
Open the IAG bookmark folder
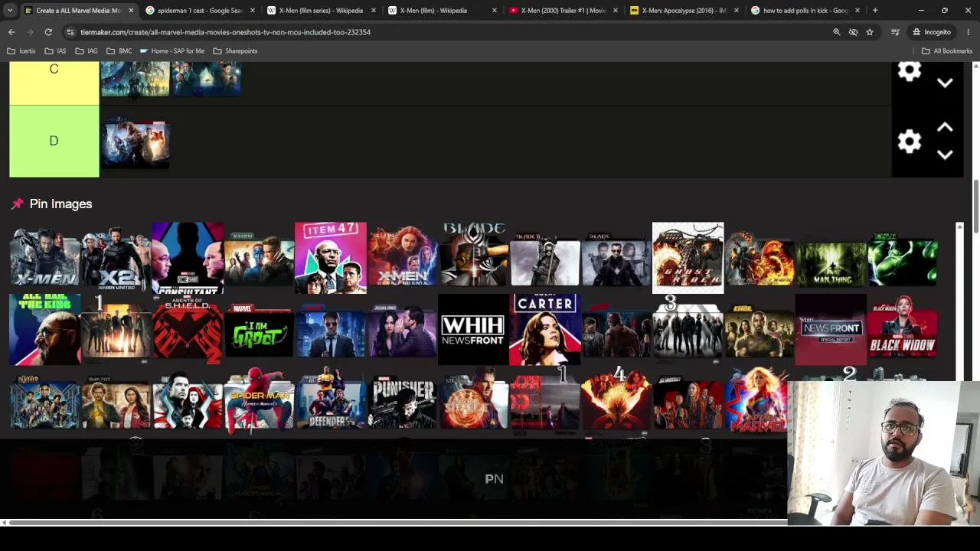(x=87, y=51)
